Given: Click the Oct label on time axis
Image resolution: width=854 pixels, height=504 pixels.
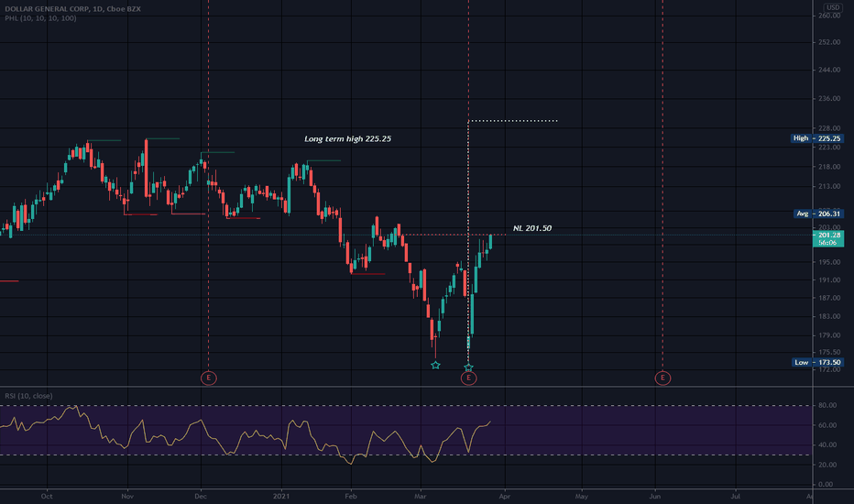Looking at the screenshot, I should [x=47, y=497].
